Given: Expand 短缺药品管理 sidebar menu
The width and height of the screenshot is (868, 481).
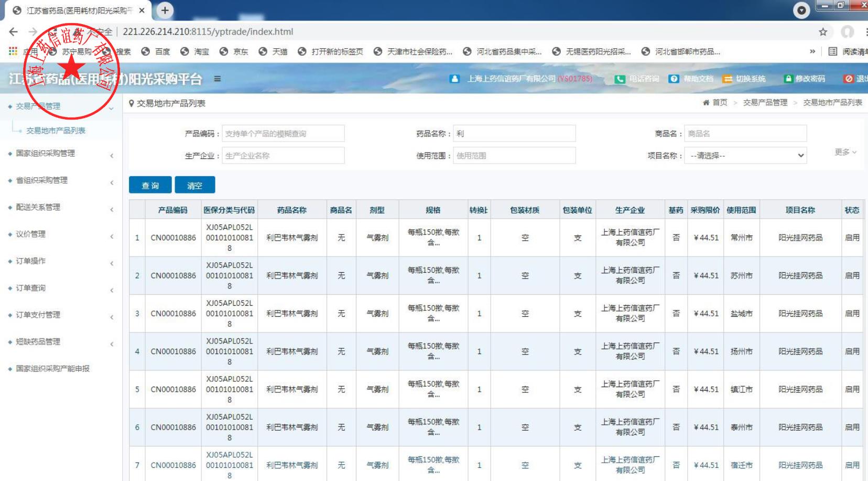Looking at the screenshot, I should coord(61,342).
